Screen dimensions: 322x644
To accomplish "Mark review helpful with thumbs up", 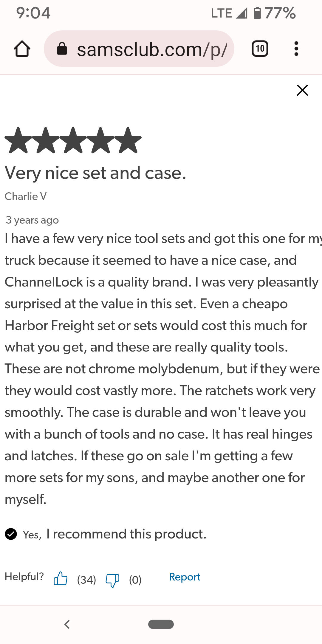I will [x=60, y=578].
